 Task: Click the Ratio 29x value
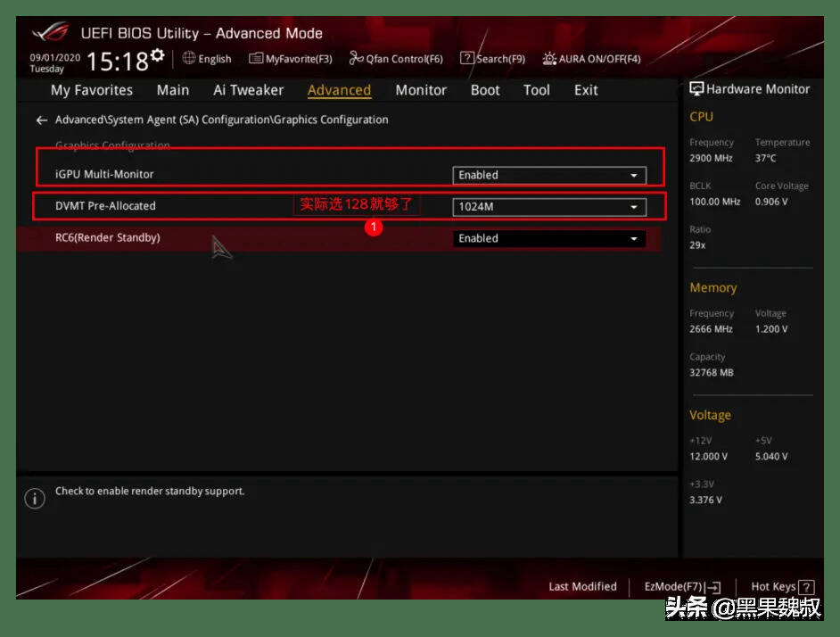coord(697,245)
